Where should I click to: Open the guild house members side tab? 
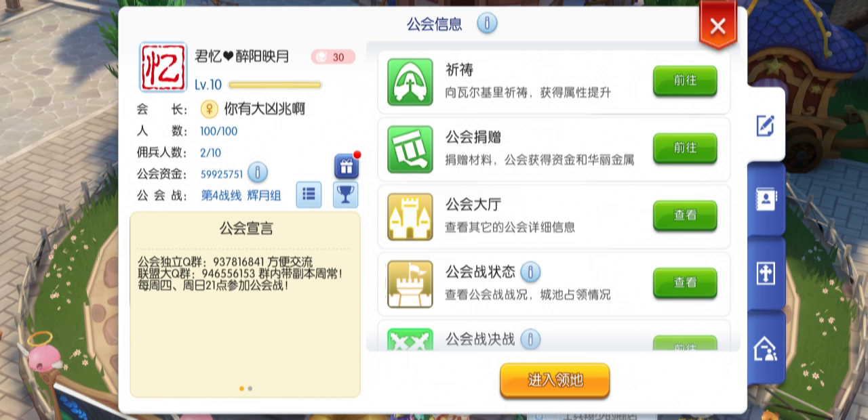coord(766,348)
